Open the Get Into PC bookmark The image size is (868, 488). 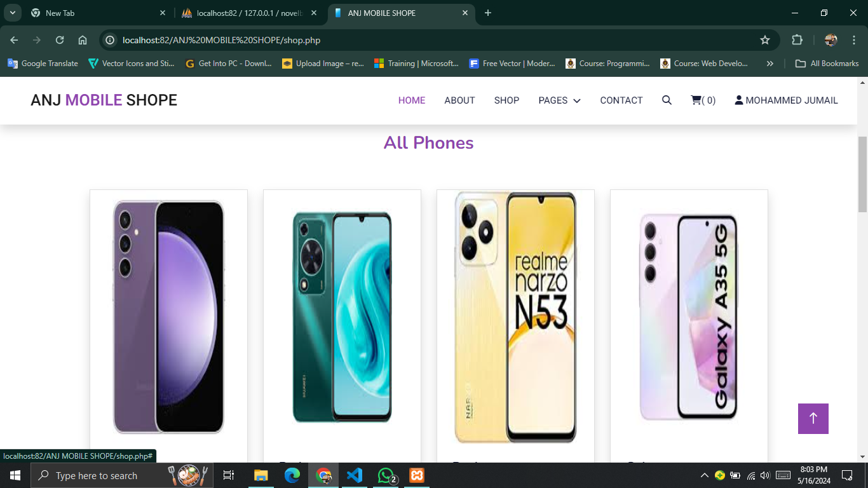[228, 64]
